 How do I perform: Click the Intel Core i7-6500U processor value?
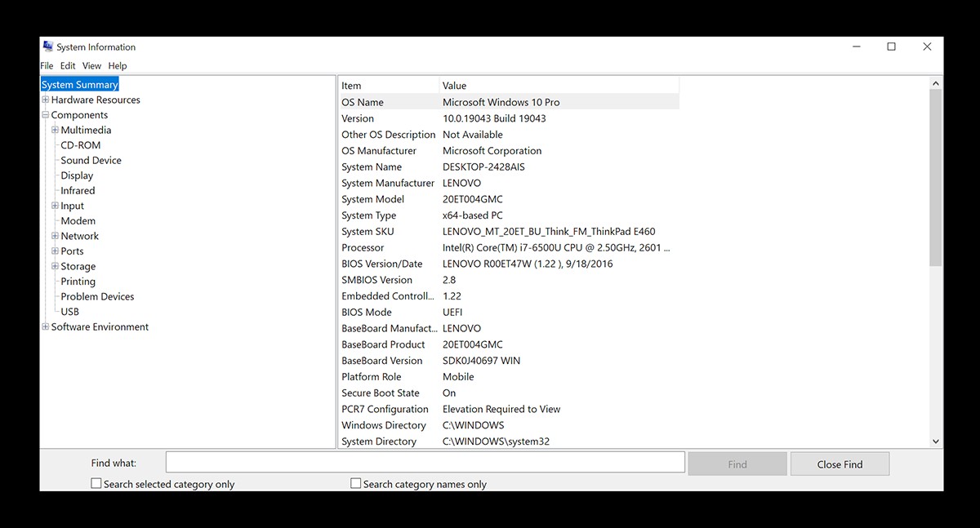[x=556, y=248]
